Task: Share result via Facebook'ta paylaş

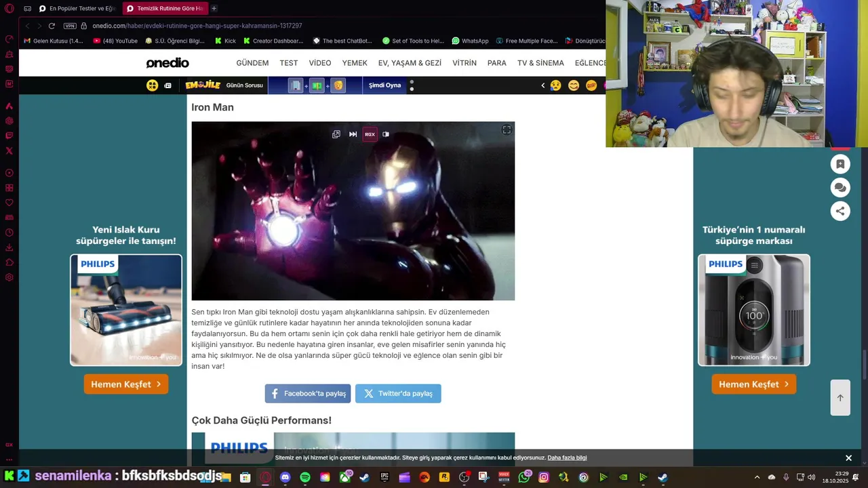Action: (x=308, y=393)
